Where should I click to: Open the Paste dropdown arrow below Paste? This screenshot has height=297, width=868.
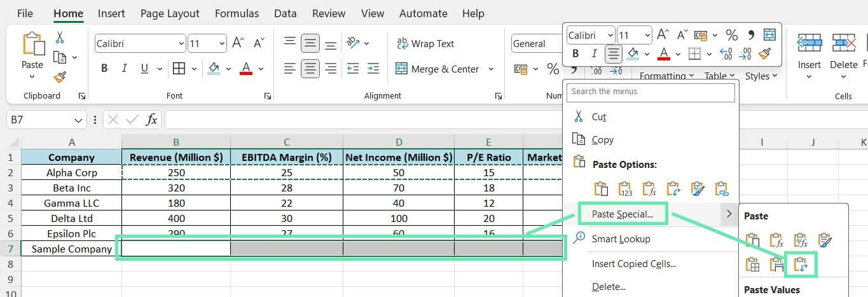point(32,77)
